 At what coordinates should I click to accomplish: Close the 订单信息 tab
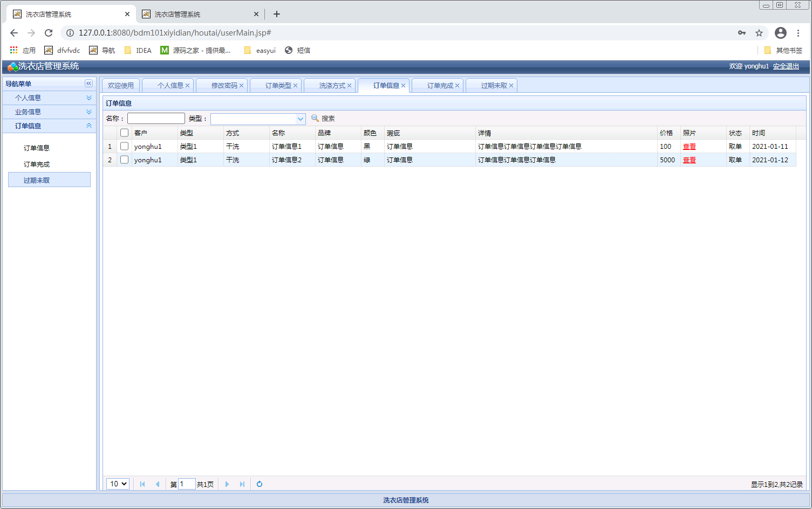tap(403, 86)
